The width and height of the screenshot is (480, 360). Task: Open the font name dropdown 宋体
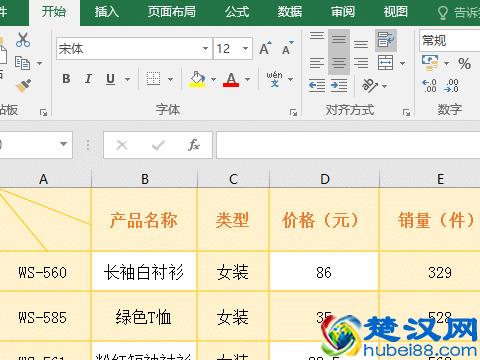tap(205, 49)
